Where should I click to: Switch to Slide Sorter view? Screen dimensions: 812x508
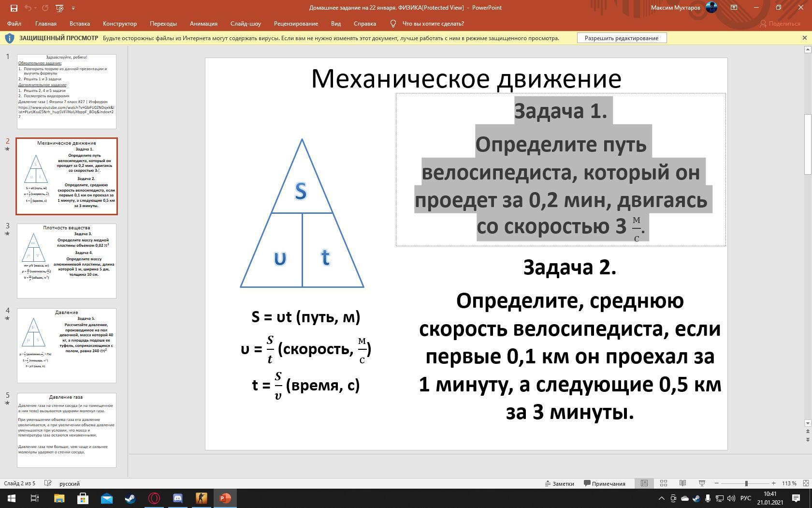(x=664, y=483)
